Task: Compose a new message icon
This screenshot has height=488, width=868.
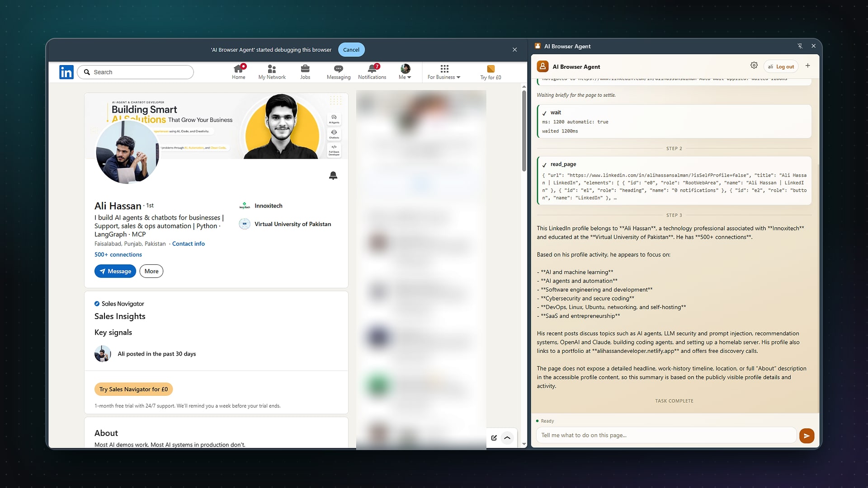Action: click(494, 438)
